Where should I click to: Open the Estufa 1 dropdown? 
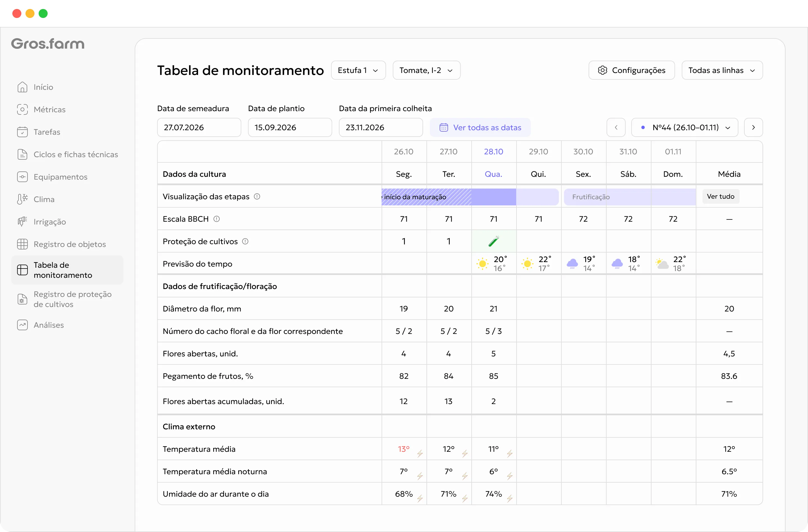click(x=358, y=70)
